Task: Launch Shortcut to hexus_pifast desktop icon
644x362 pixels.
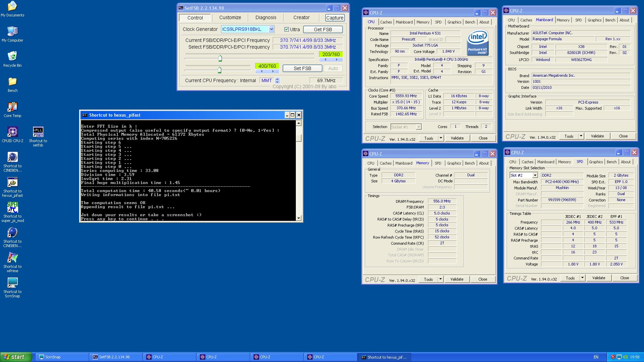Action: [12, 187]
